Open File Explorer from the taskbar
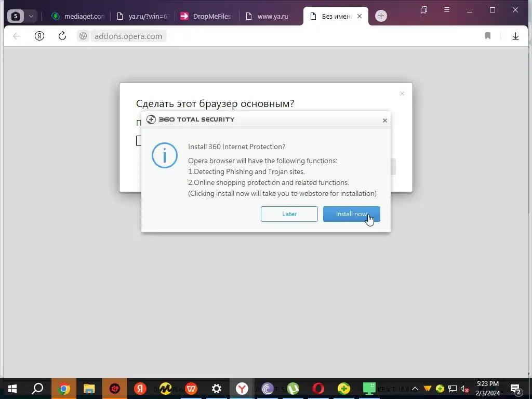This screenshot has width=532, height=399. point(89,389)
